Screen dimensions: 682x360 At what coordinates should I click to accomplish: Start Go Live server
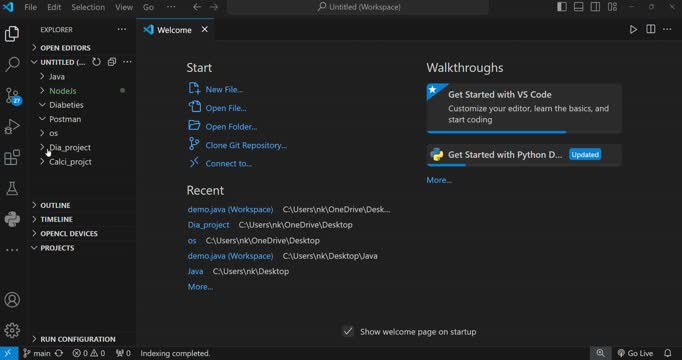point(635,353)
